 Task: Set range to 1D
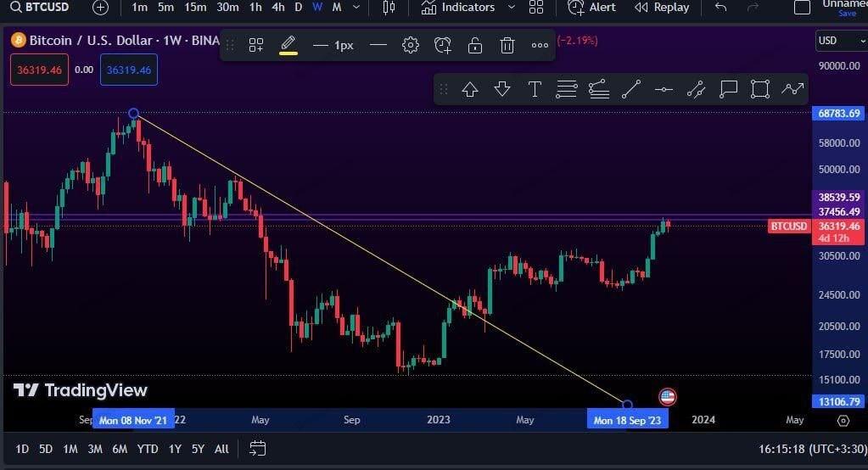click(22, 449)
